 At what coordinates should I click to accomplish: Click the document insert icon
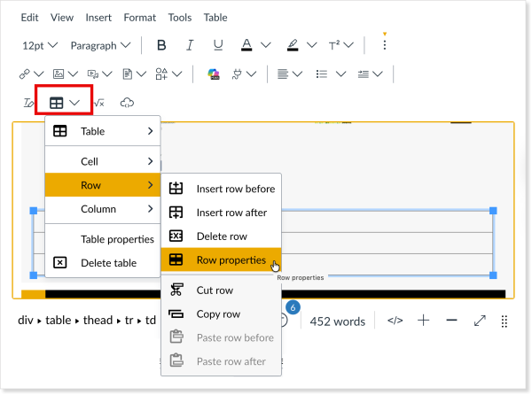click(x=127, y=74)
